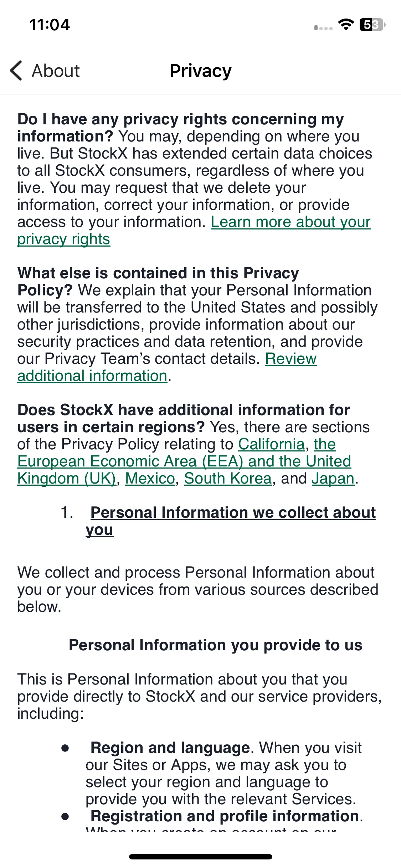Open the Mexico section link
This screenshot has height=868, width=401.
150,479
